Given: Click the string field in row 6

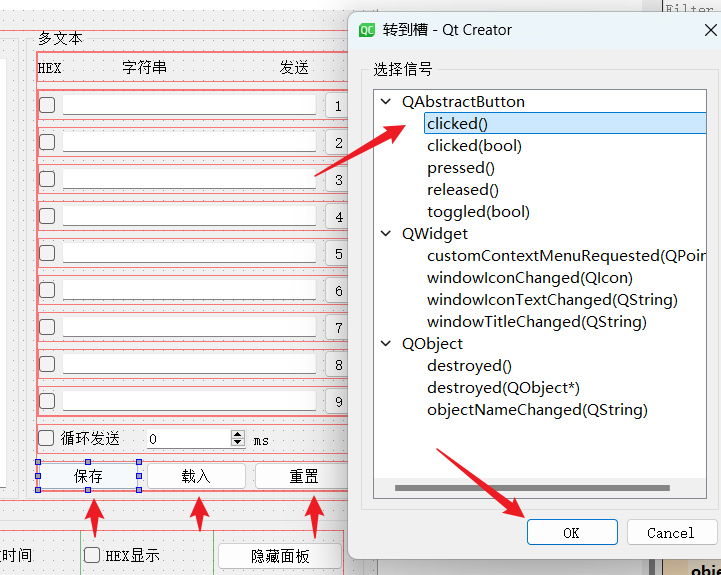Looking at the screenshot, I should click(189, 290).
